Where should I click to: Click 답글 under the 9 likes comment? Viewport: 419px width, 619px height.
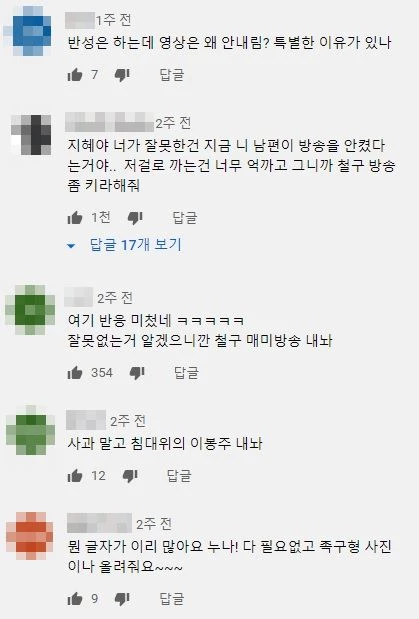pos(172,599)
